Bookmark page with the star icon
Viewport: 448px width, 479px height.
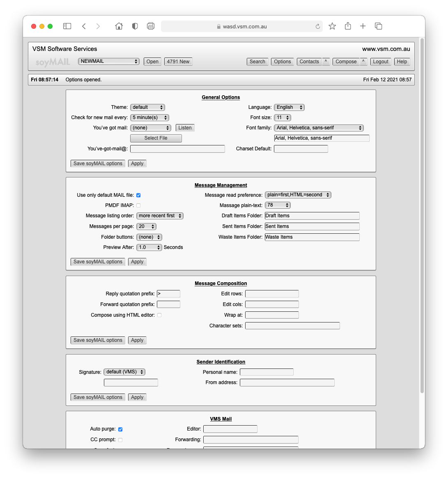pyautogui.click(x=332, y=26)
